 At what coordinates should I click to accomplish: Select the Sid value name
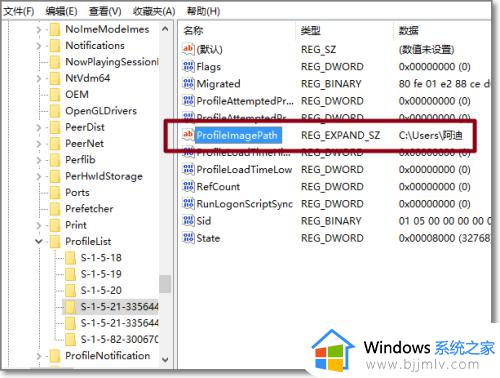pos(204,221)
